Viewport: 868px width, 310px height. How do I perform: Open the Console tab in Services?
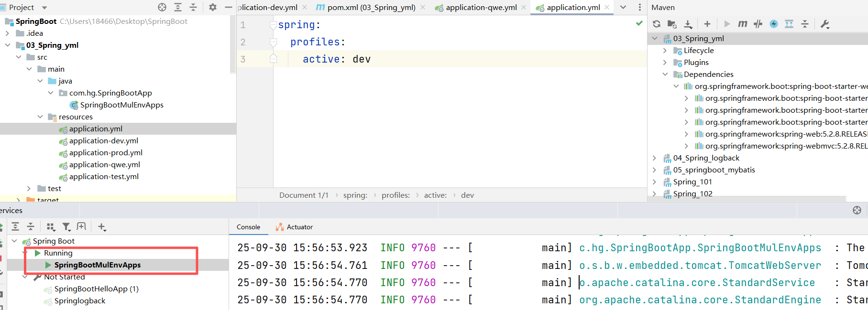click(248, 227)
